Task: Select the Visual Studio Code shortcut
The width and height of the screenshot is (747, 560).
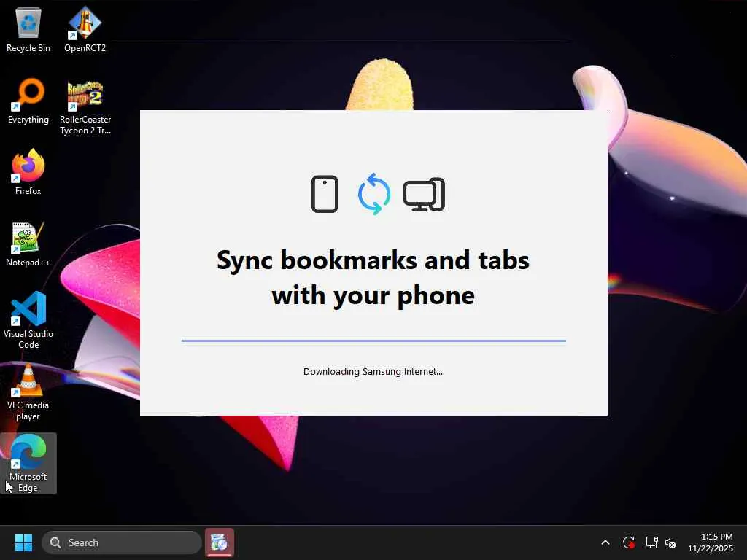Action: tap(28, 321)
